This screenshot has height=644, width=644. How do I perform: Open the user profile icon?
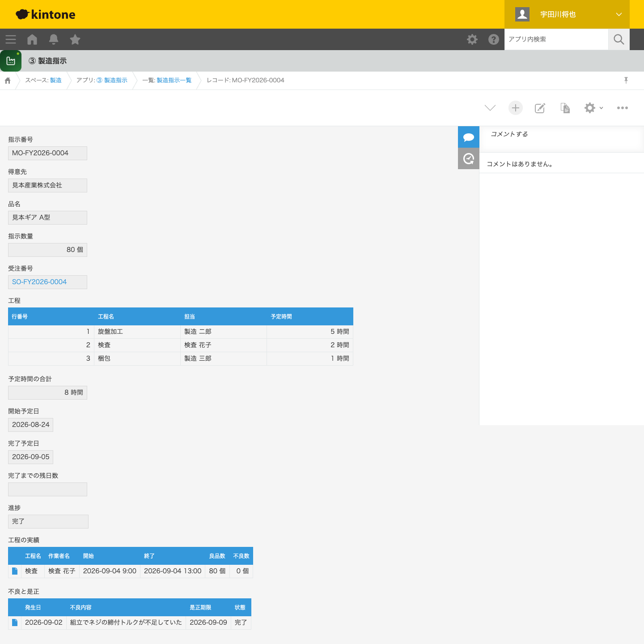pos(522,14)
